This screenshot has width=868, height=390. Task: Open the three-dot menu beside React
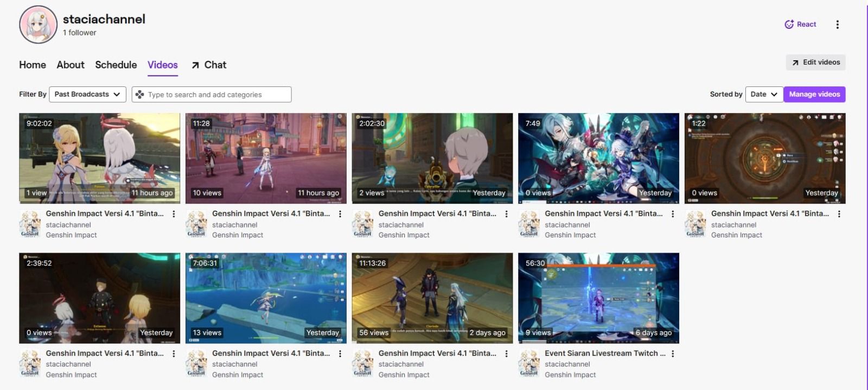point(837,24)
